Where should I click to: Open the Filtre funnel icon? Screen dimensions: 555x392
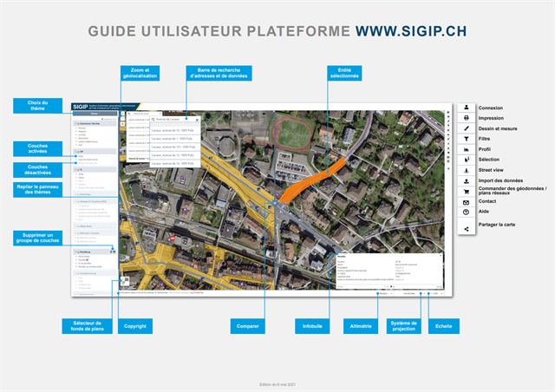point(467,139)
